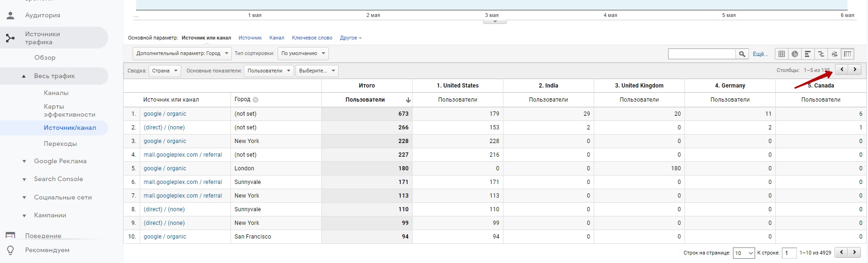This screenshot has height=263, width=868.
Task: Go to next rows page arrow
Action: pyautogui.click(x=855, y=253)
